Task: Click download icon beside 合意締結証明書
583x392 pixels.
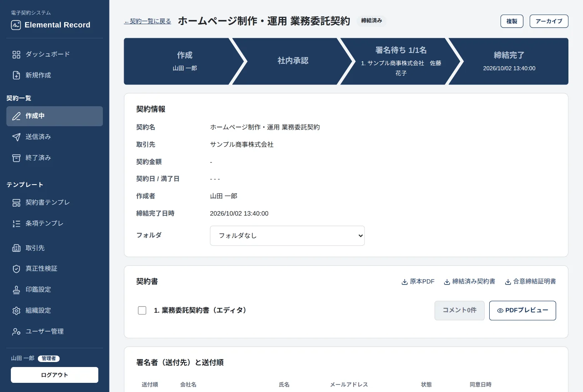Action: [508, 282]
